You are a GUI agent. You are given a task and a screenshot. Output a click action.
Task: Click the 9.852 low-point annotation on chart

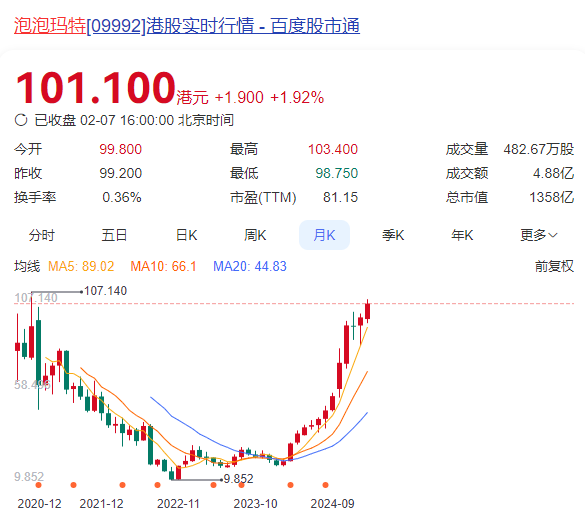coord(238,479)
